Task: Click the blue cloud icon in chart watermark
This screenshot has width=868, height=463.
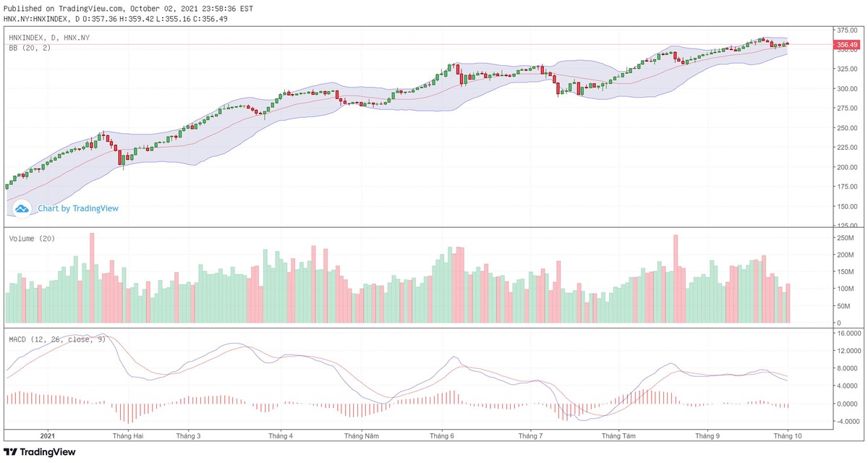Action: (x=22, y=209)
